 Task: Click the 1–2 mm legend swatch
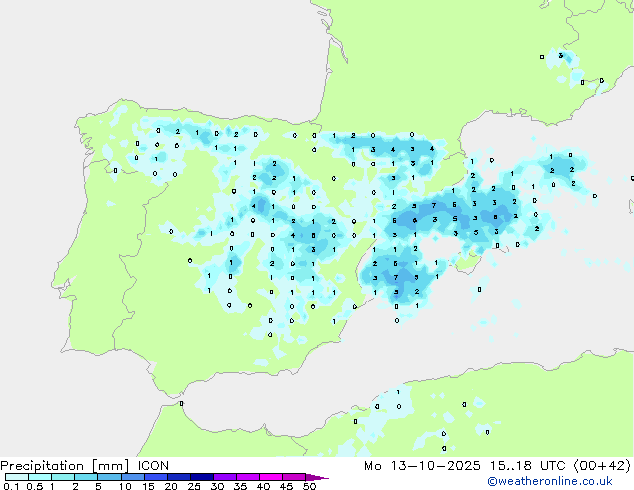point(63,477)
